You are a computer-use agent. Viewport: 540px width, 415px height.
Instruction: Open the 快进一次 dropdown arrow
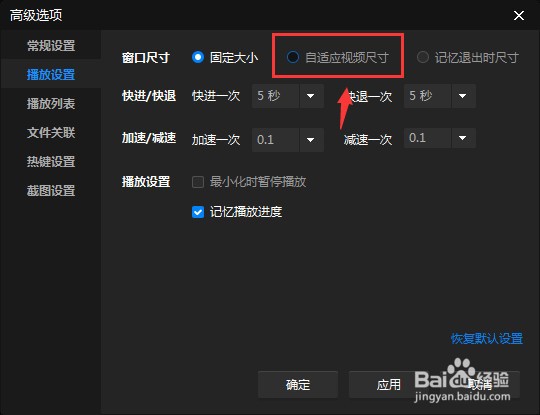click(x=311, y=96)
